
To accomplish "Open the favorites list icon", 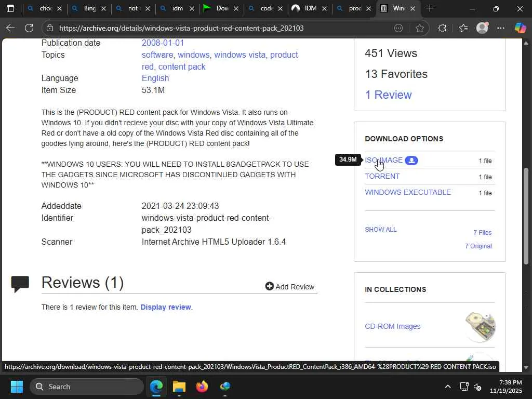I will point(463,28).
